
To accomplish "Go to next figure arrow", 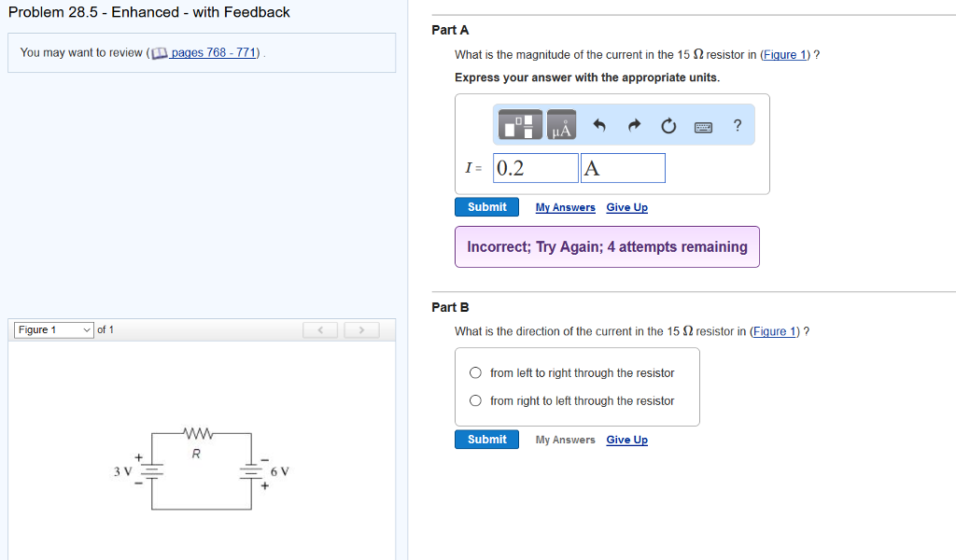I will coord(361,330).
